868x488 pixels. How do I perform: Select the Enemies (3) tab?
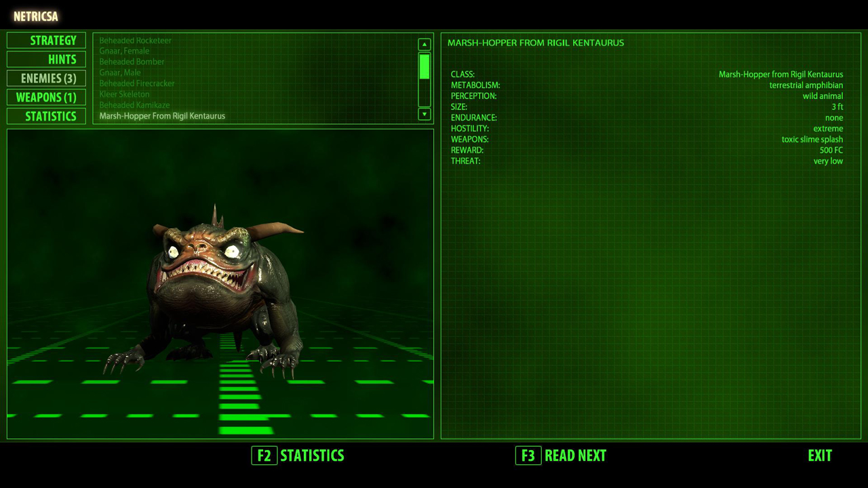(x=46, y=79)
